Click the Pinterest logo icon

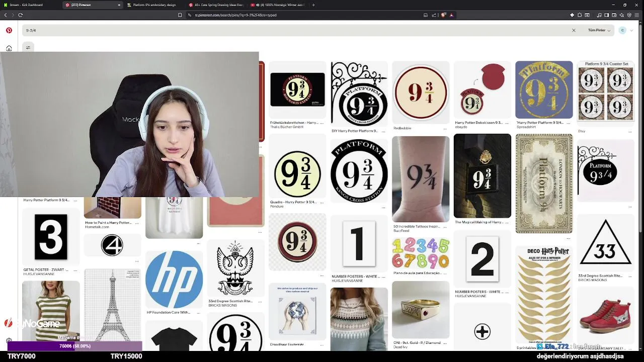click(x=9, y=30)
